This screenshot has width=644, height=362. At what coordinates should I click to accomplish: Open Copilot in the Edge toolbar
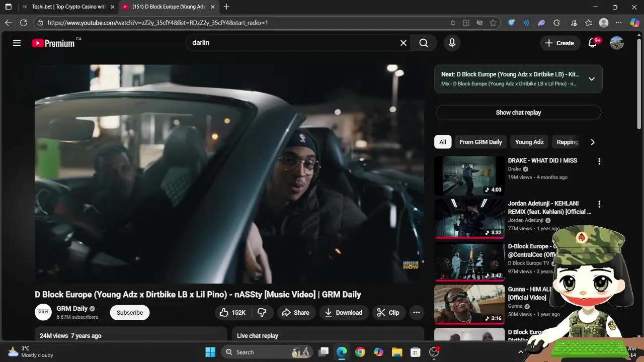(x=635, y=23)
